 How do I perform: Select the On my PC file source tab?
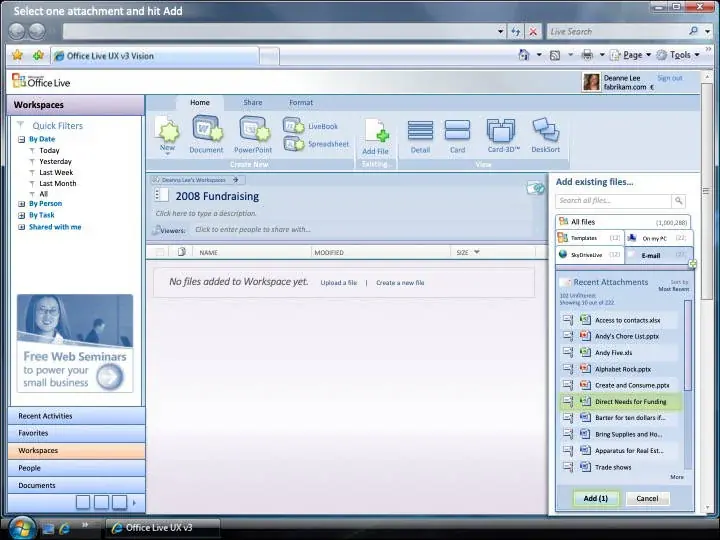(x=658, y=238)
